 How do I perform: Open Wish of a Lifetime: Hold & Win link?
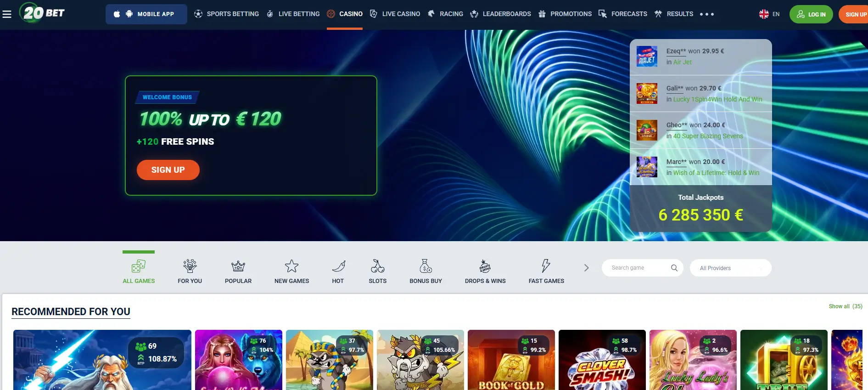point(716,173)
